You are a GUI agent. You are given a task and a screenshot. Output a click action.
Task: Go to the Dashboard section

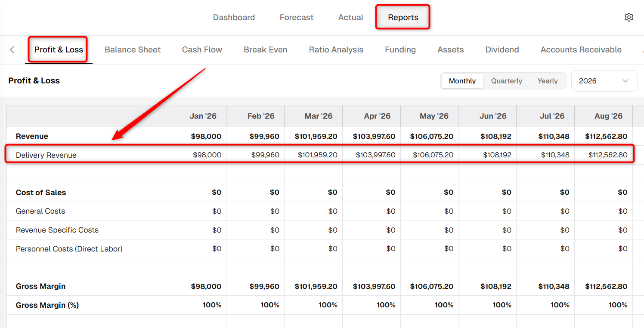234,17
